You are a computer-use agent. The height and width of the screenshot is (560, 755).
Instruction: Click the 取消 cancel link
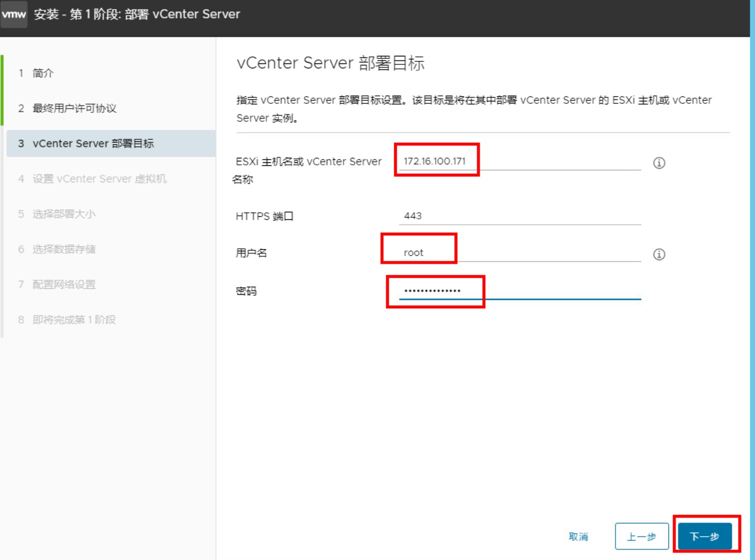coord(579,537)
